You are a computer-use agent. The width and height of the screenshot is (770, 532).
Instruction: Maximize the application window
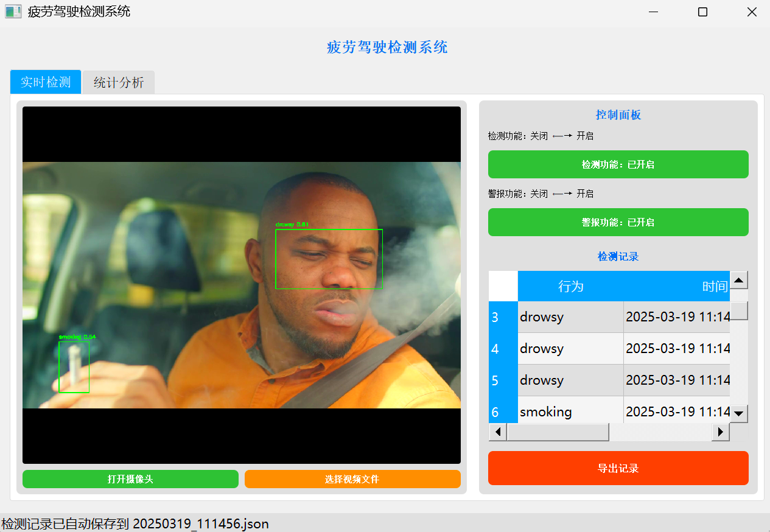coord(702,12)
